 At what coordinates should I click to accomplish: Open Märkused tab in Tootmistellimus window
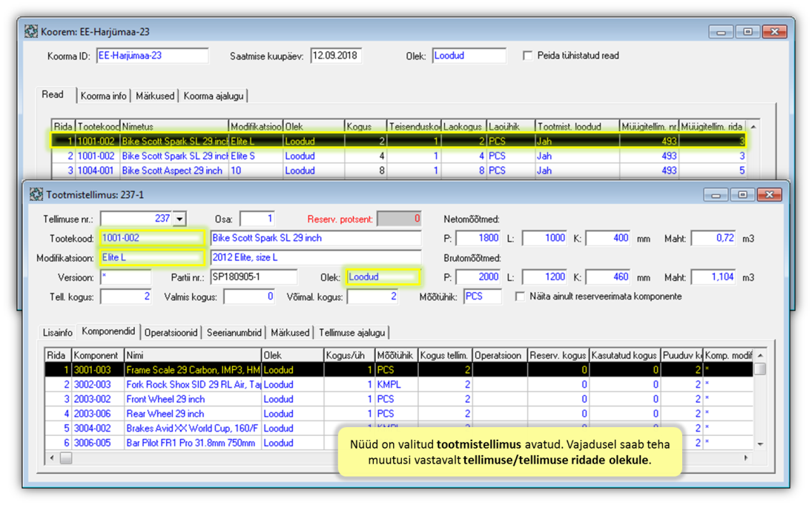(290, 332)
